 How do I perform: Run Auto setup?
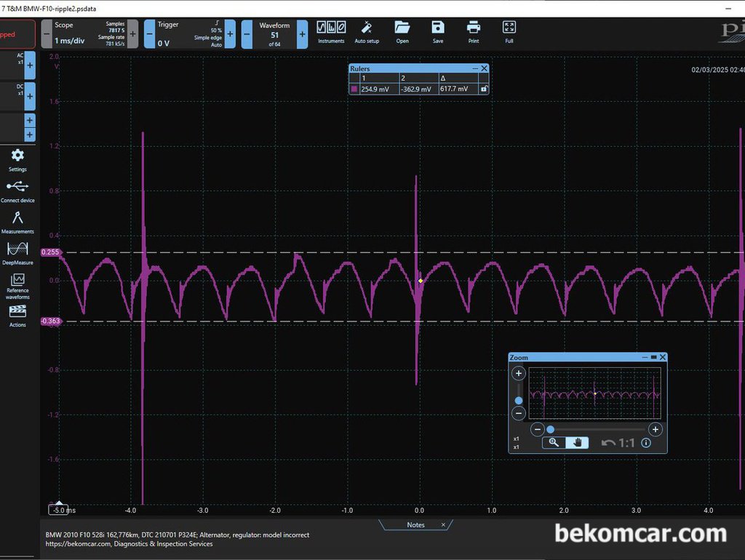(x=367, y=32)
